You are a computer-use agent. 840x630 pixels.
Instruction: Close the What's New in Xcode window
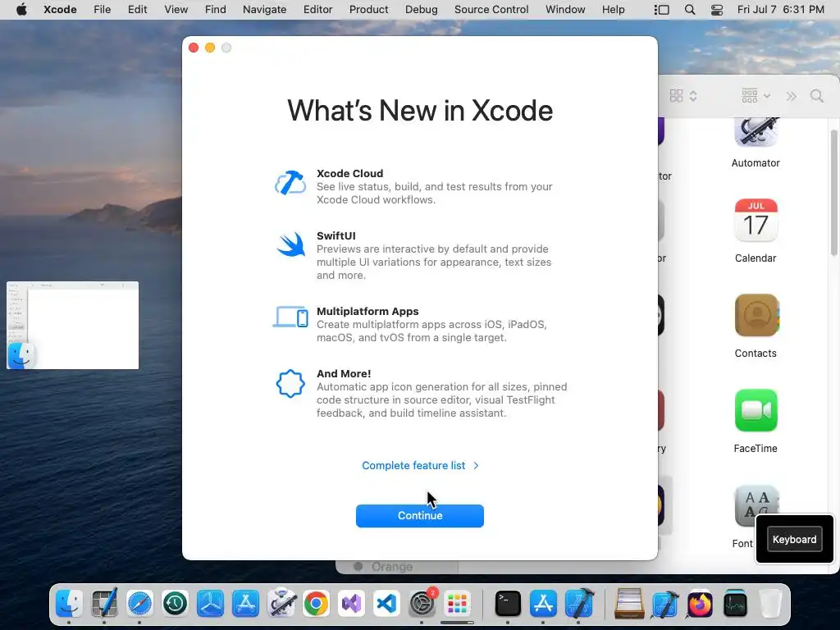[194, 48]
